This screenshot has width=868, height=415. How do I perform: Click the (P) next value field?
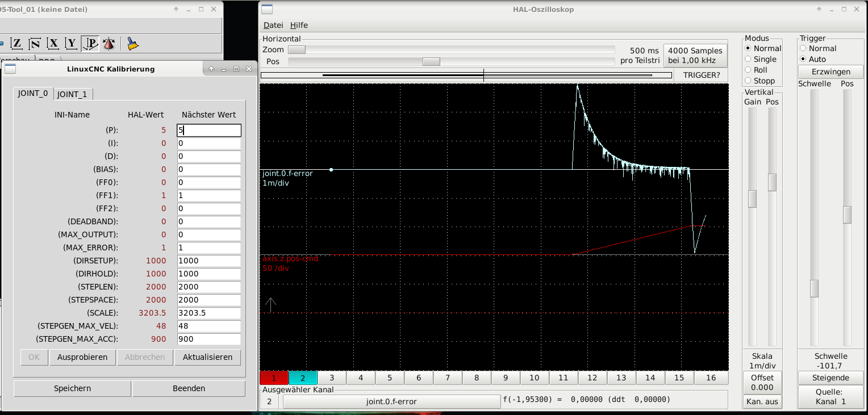[x=209, y=130]
